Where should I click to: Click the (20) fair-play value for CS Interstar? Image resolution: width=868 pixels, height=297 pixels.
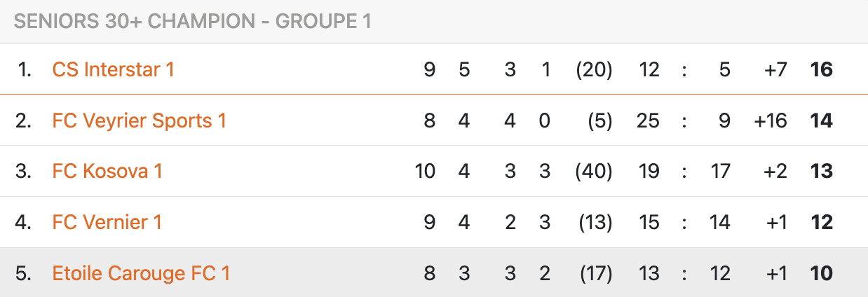(x=594, y=69)
